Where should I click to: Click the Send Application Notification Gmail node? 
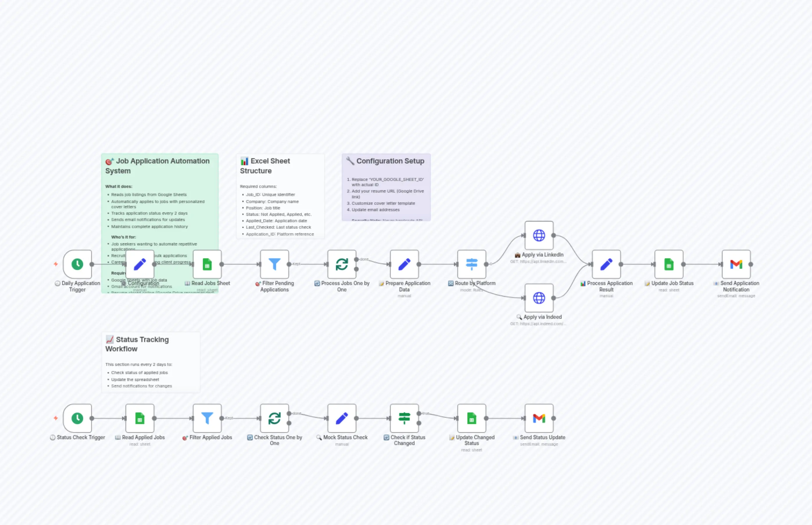[x=736, y=264]
